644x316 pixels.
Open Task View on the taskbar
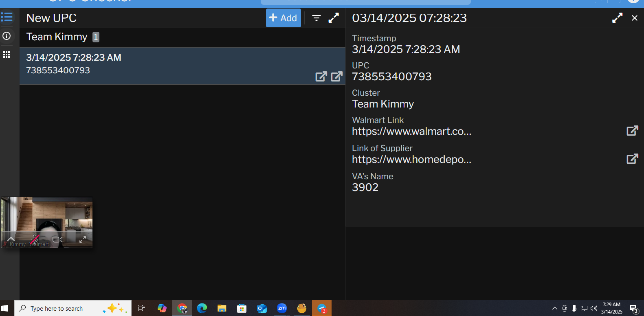(x=141, y=308)
